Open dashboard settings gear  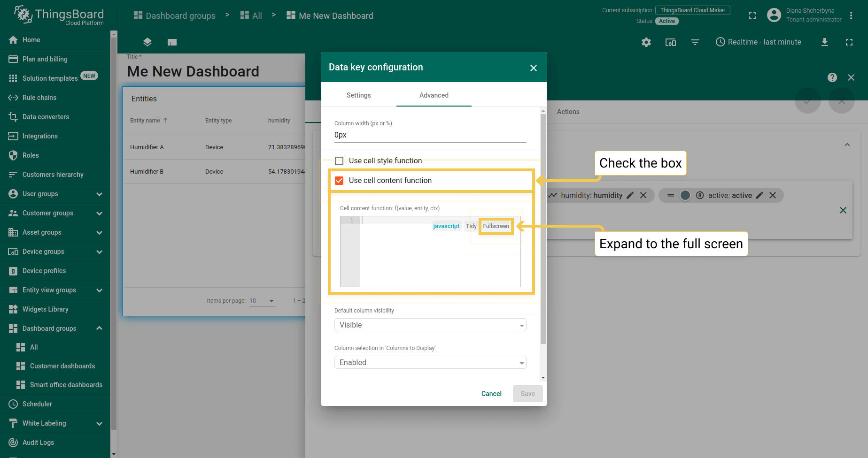coord(646,42)
